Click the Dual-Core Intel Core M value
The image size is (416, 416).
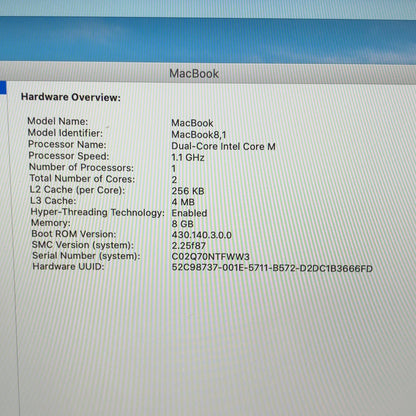coord(223,146)
